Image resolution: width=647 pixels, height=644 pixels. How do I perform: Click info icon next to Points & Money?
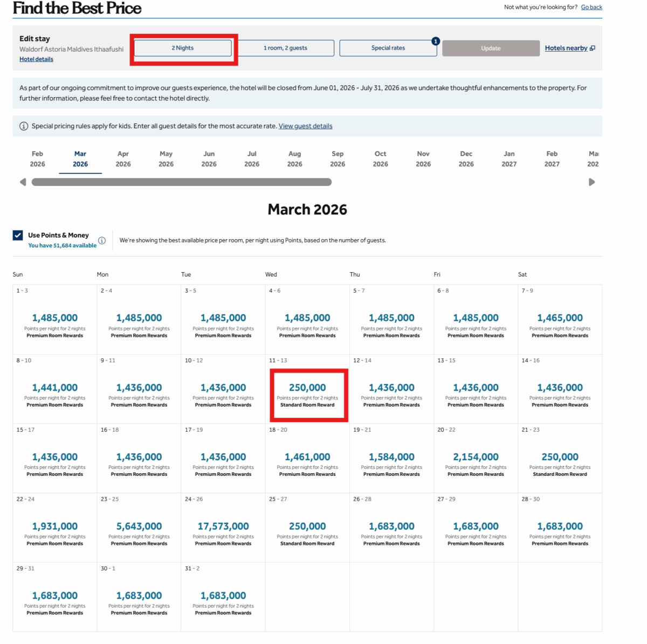click(102, 240)
